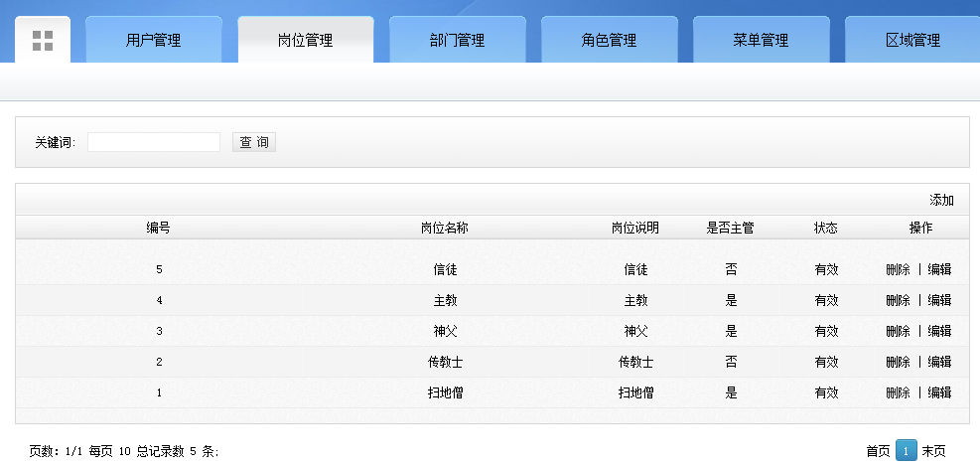Delete the 传教士 position entry
The width and height of the screenshot is (980, 467).
(898, 362)
